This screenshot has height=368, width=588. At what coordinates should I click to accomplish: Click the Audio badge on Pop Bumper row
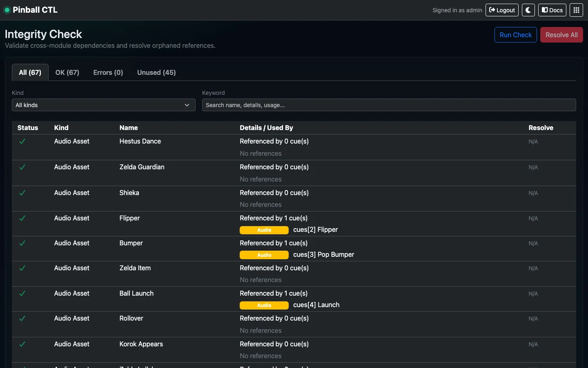pyautogui.click(x=264, y=255)
